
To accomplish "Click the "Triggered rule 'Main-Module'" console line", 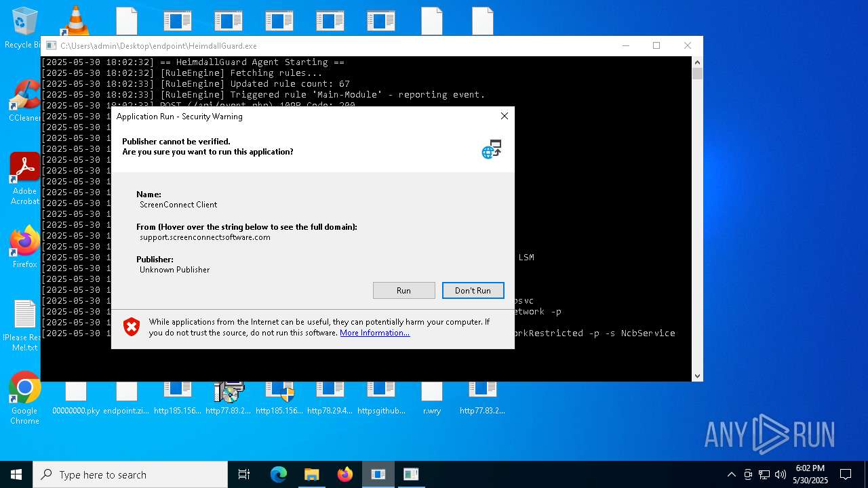I will pos(263,95).
